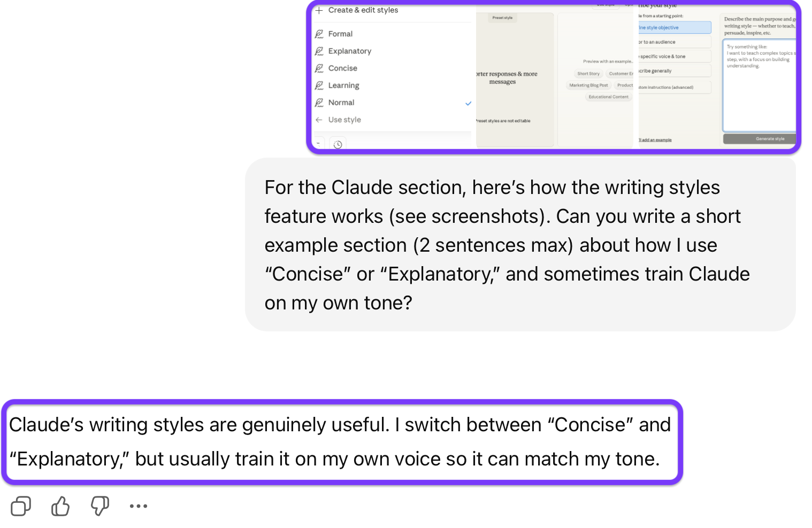Select the Marketing Blog Post chip
Viewport: 812px width, 528px height.
[x=588, y=86]
